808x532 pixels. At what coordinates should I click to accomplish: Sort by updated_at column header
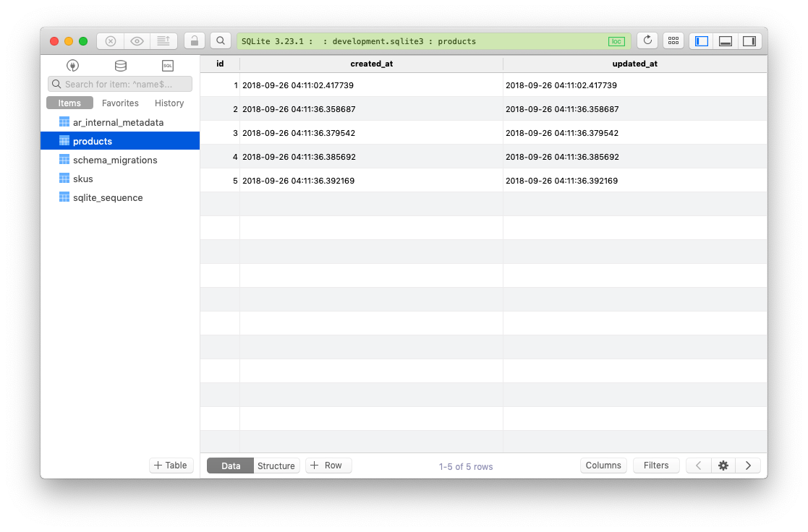click(x=635, y=64)
